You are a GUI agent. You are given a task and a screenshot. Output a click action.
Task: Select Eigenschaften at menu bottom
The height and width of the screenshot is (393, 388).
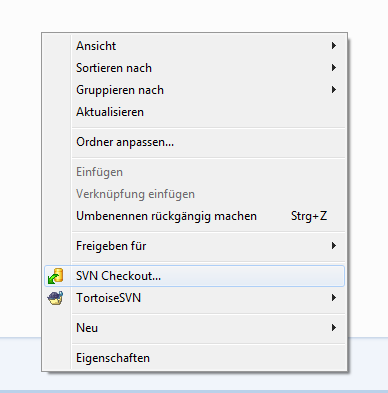[194, 358]
